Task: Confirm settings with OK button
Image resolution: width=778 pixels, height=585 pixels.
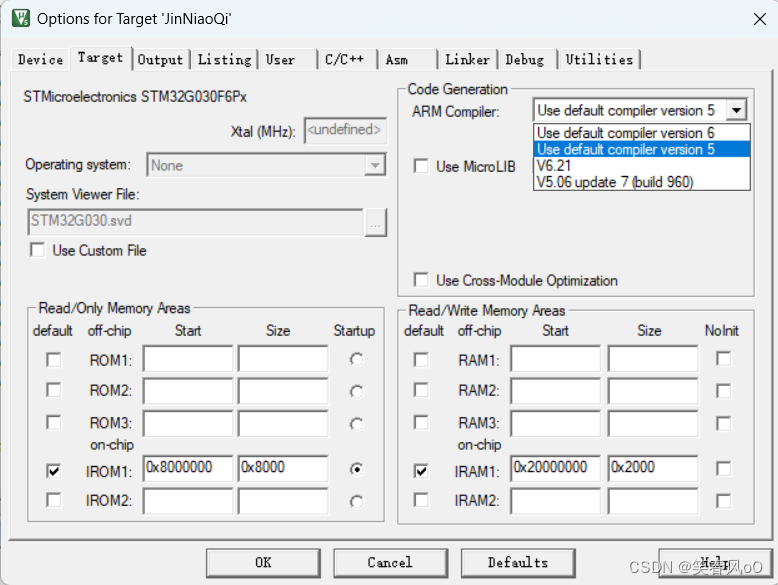Action: point(263,563)
